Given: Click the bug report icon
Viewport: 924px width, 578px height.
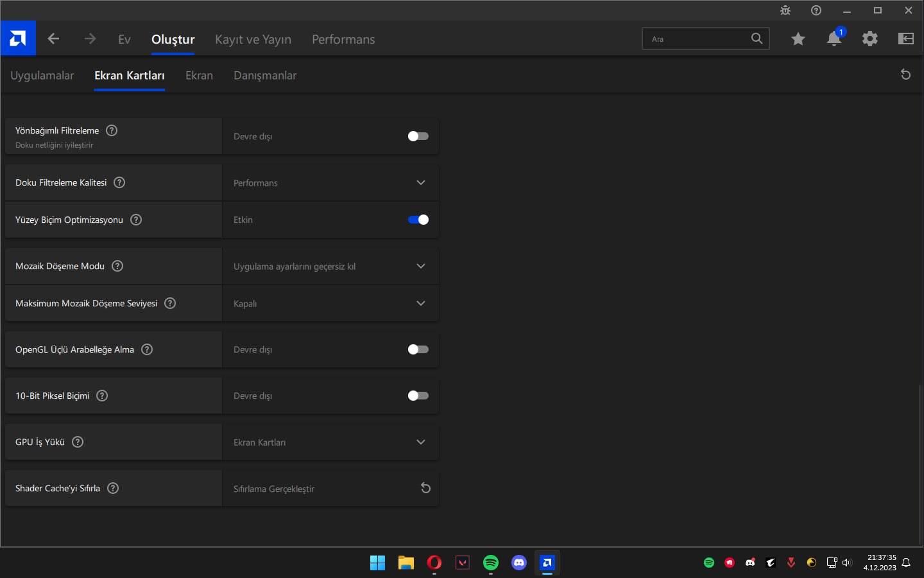Looking at the screenshot, I should coord(785,10).
